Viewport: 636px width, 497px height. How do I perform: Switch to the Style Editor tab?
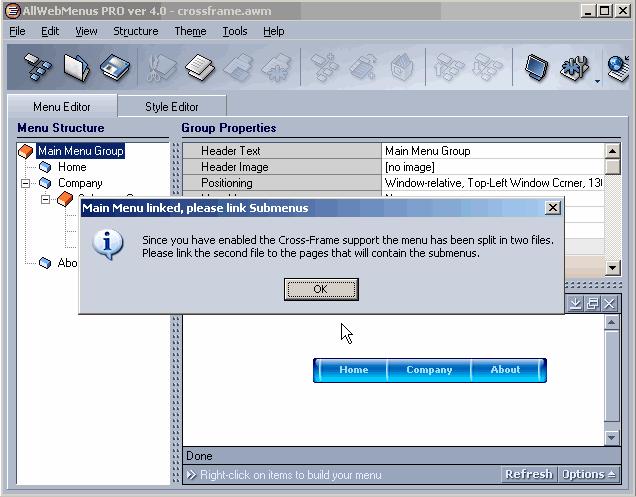click(x=172, y=107)
